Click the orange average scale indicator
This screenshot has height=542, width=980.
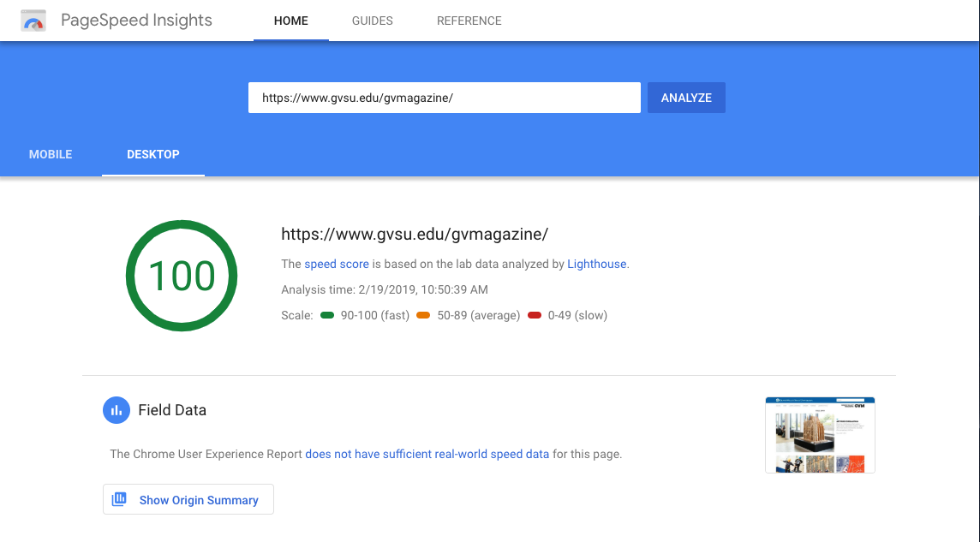pyautogui.click(x=425, y=315)
